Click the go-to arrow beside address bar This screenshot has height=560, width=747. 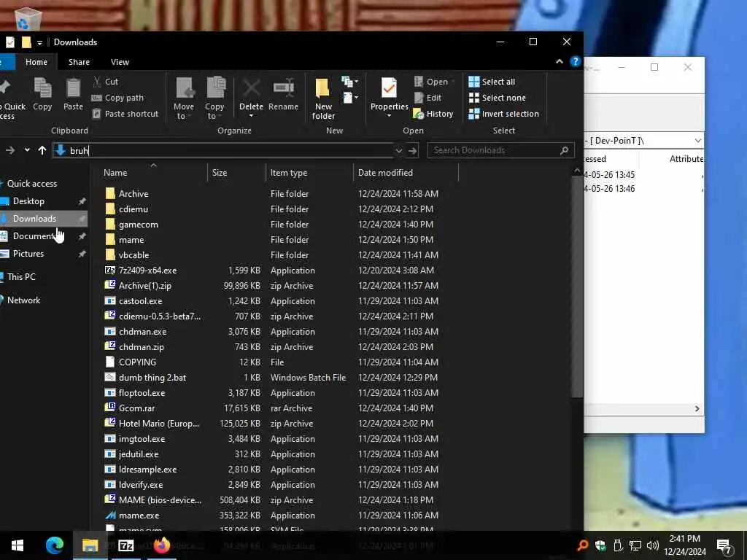click(413, 151)
